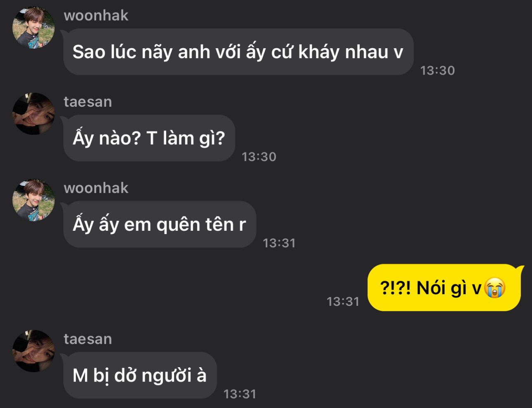
Task: Select message bubble 'Ấy ấy em quên tên r'
Action: [x=160, y=225]
